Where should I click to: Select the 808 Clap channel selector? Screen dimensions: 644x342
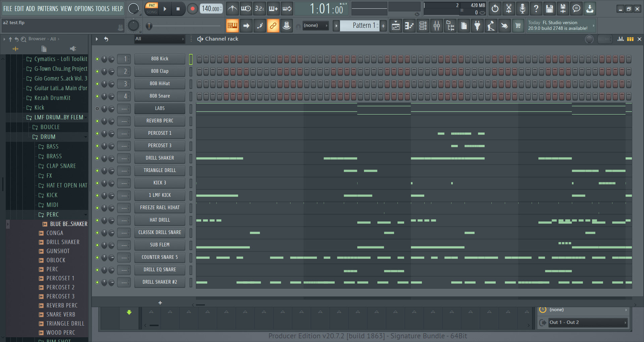pyautogui.click(x=191, y=71)
